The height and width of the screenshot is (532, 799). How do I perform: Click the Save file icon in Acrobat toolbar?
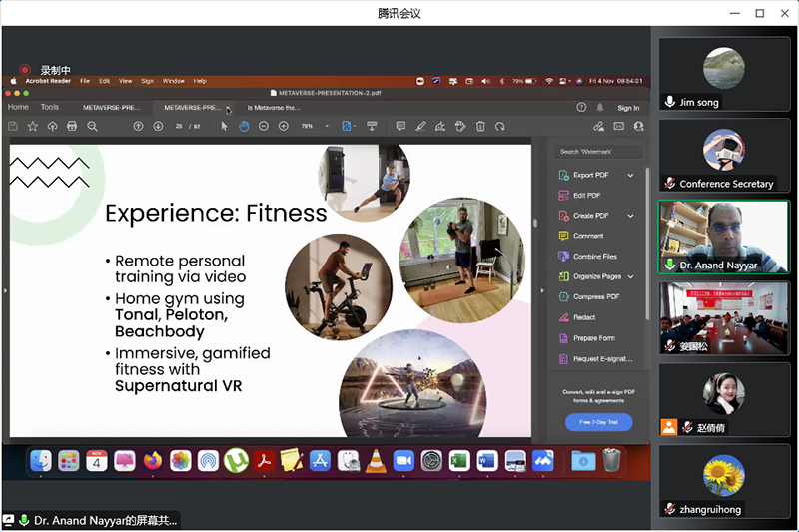[13, 126]
